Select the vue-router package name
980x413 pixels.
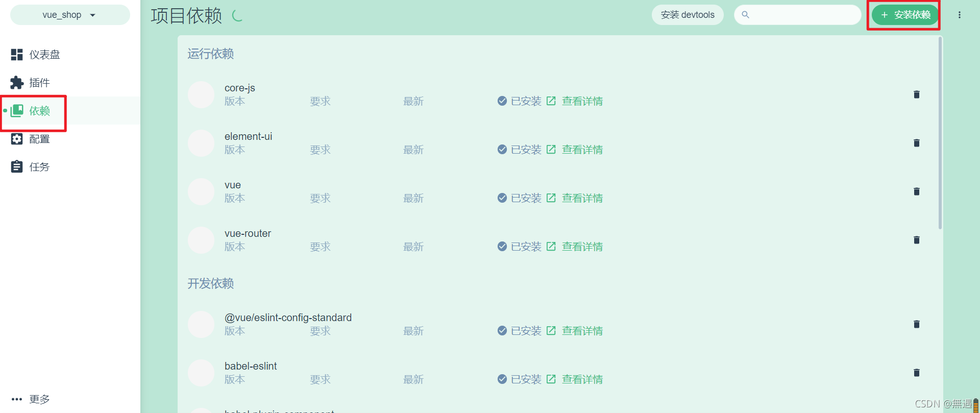248,233
